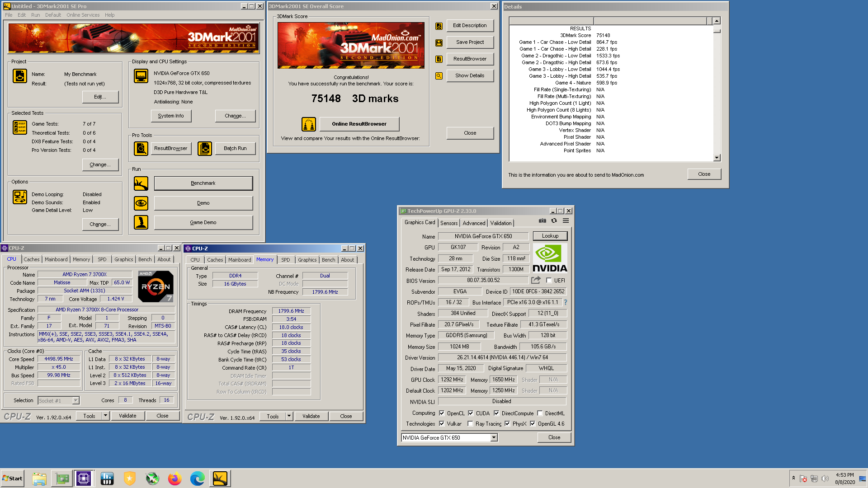Open File Explorer from the taskbar
The image size is (868, 488).
click(39, 479)
